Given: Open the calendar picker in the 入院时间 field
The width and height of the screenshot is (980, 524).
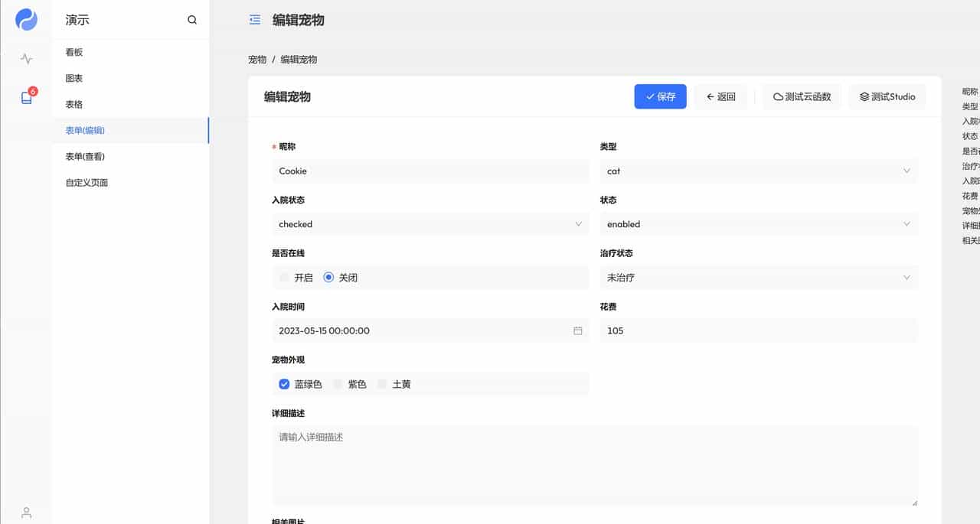Looking at the screenshot, I should tap(578, 330).
